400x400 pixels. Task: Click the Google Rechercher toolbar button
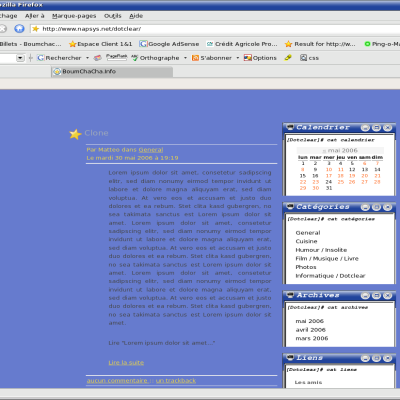point(59,58)
